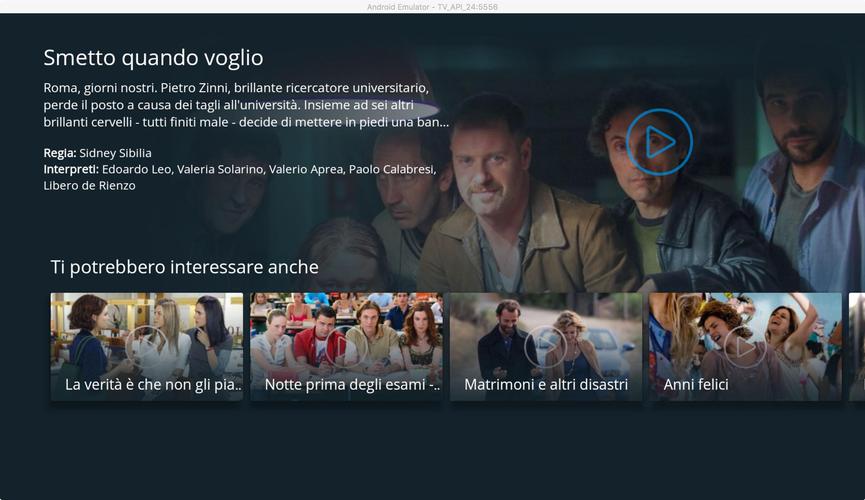The image size is (865, 500).
Task: Click play icon on La verità card
Action: pos(146,347)
